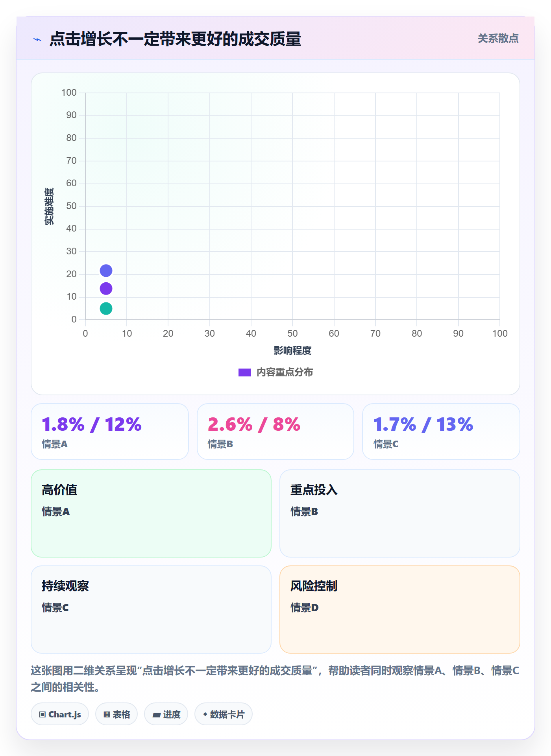Viewport: 551px width, 756px height.
Task: Click the 数据卡片 tag chip
Action: [224, 714]
